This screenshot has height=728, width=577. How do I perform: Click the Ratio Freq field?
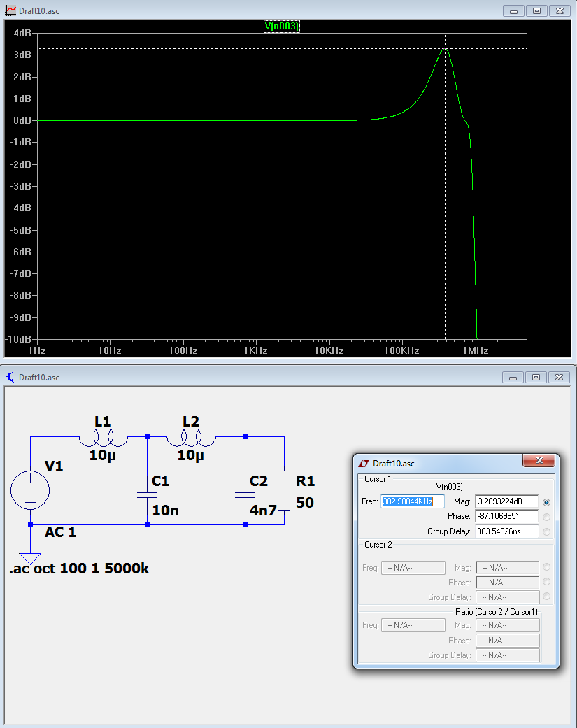[x=413, y=625]
